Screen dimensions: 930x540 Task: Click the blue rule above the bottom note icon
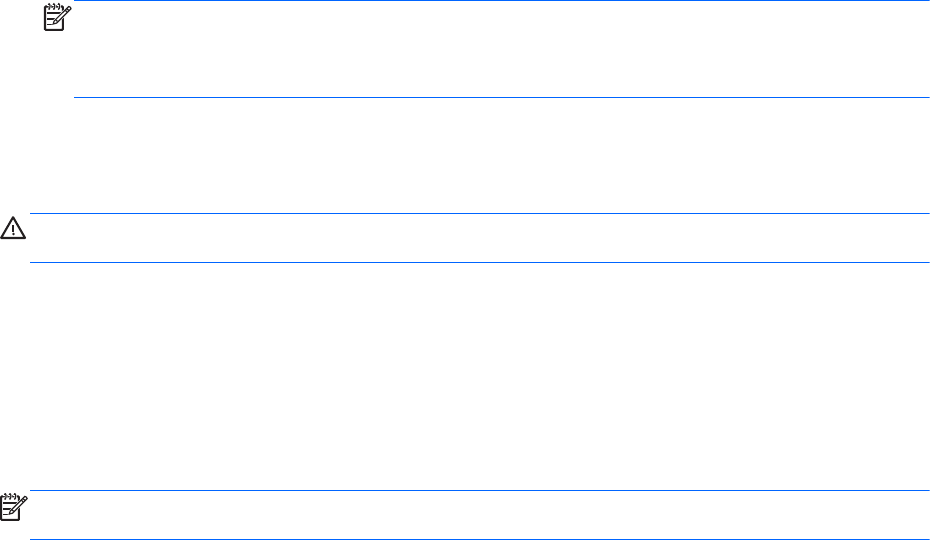click(x=480, y=491)
